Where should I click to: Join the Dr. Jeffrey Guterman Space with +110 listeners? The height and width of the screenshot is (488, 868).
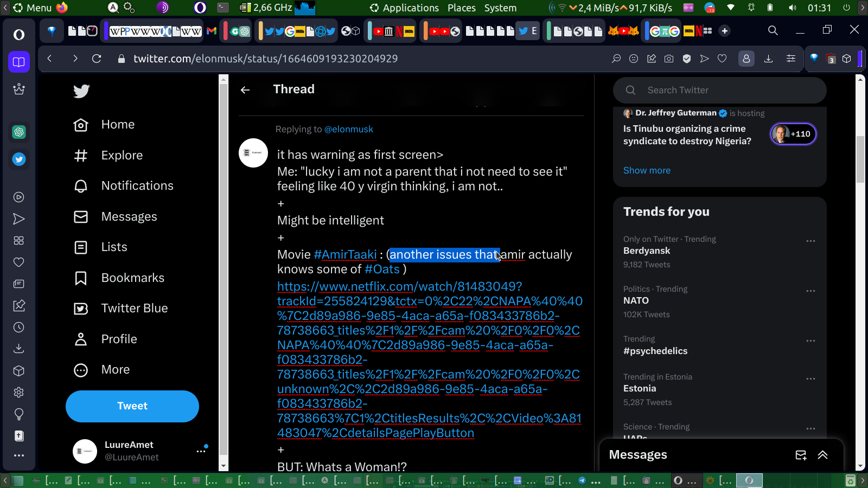[793, 134]
